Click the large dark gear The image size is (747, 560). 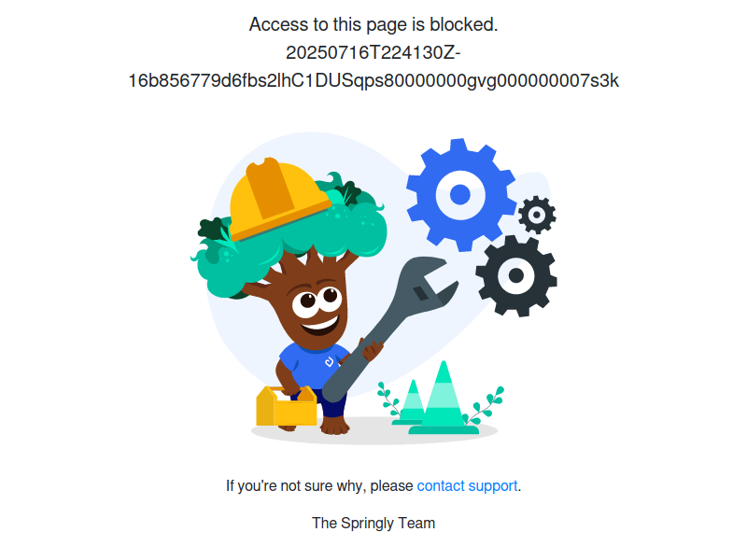[x=516, y=275]
